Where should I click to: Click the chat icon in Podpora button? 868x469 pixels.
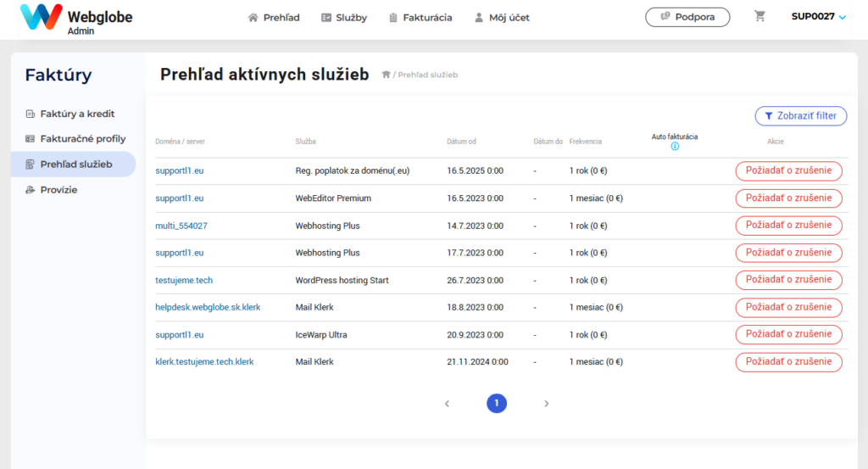click(x=665, y=17)
